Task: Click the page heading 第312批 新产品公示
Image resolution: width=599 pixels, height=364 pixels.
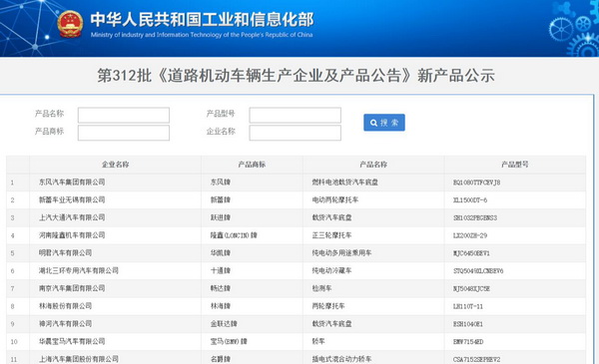Action: pyautogui.click(x=297, y=75)
